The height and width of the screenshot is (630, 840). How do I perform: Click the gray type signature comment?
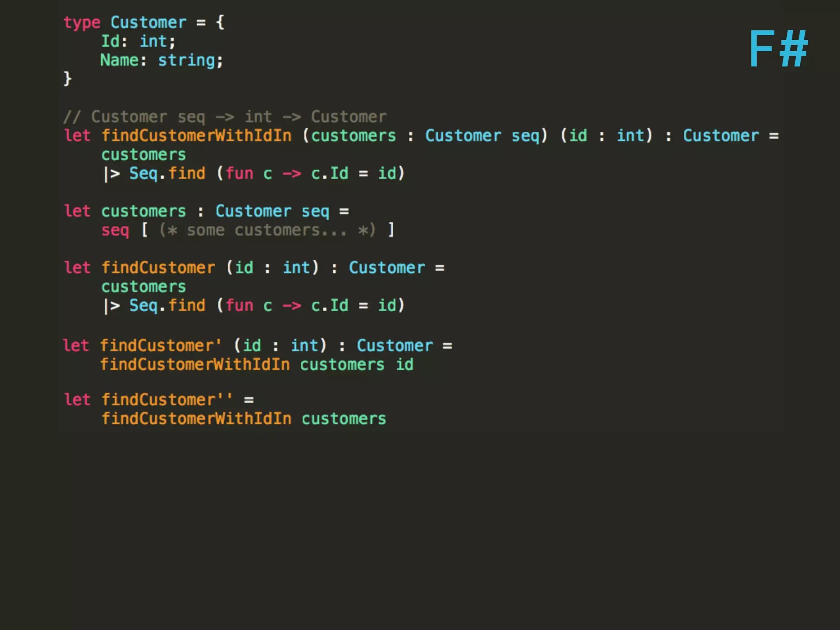225,117
